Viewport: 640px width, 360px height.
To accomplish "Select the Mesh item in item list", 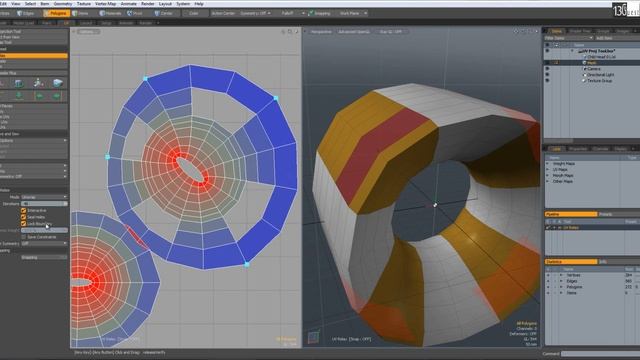I will pos(591,63).
